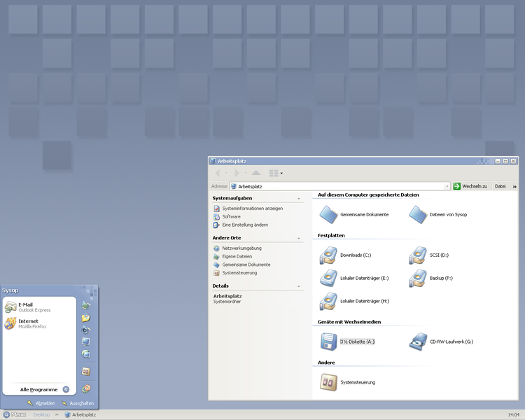The height and width of the screenshot is (420, 525).
Task: Select the Backup (F:) drive icon
Action: point(418,279)
